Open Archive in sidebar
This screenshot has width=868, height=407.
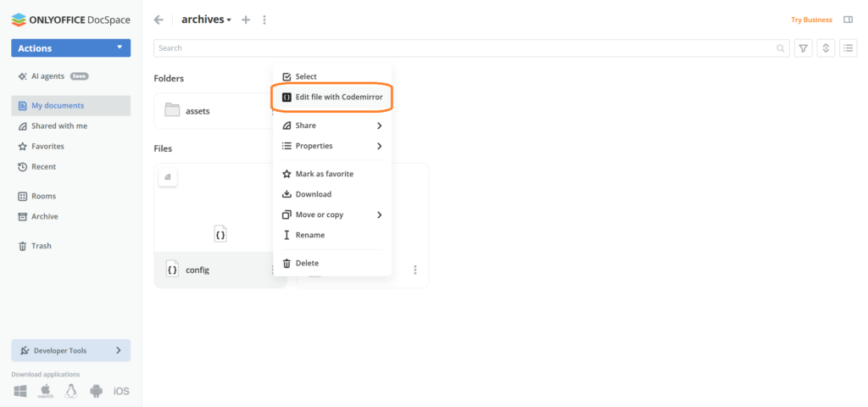pyautogui.click(x=45, y=216)
